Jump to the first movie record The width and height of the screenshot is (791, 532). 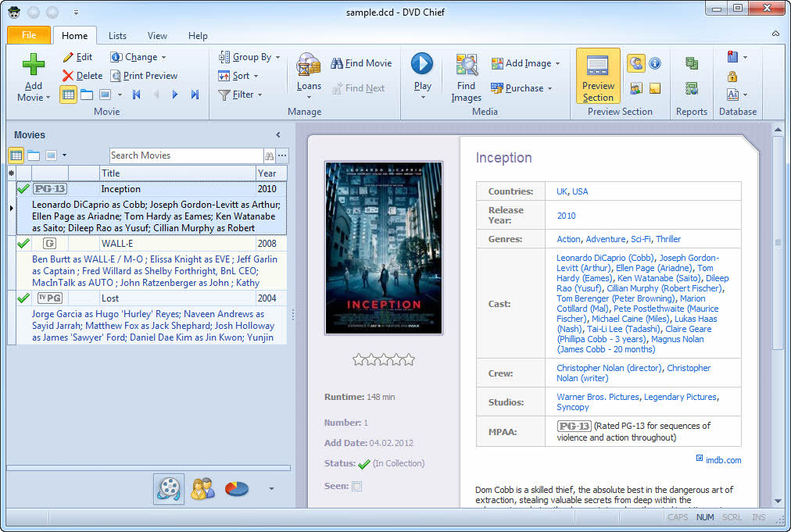136,95
